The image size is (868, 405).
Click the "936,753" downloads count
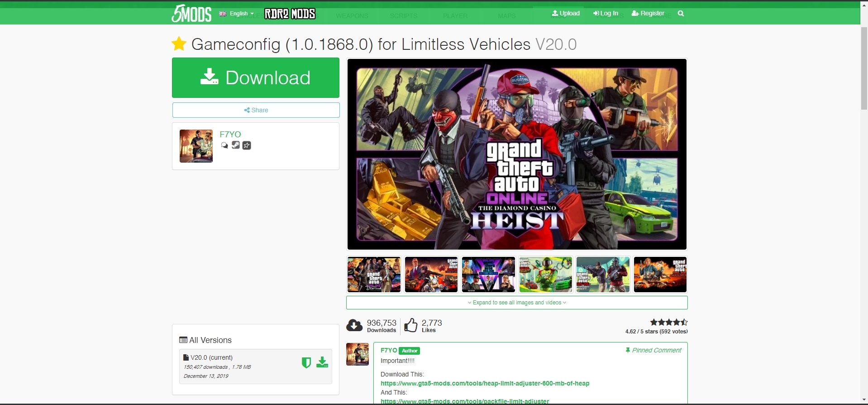click(382, 323)
